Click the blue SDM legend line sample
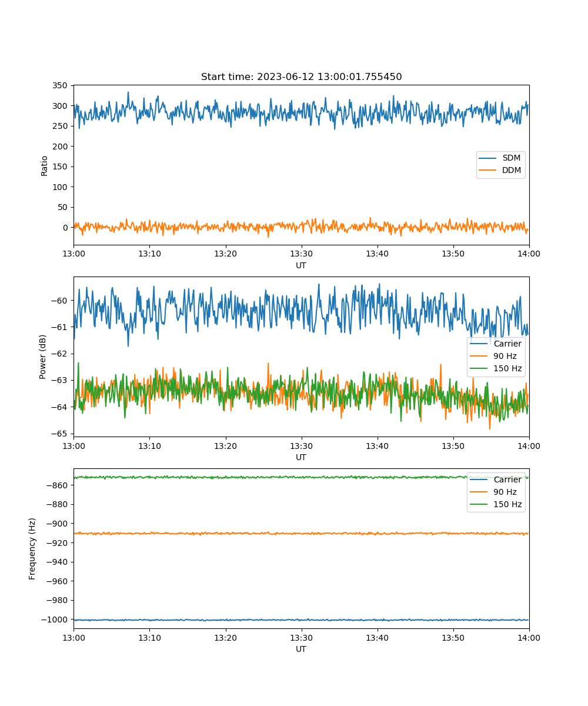Viewport: 588px width, 706px height. (x=488, y=158)
